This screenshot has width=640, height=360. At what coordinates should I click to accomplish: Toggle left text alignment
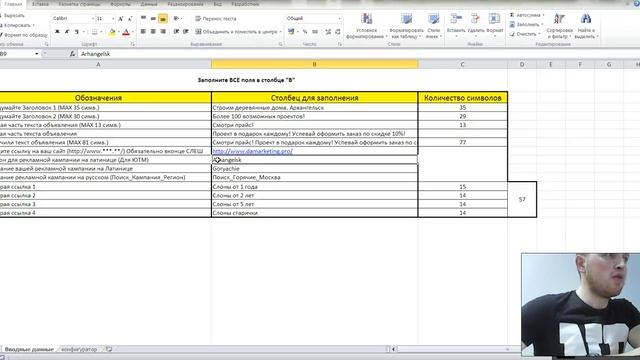coord(143,31)
